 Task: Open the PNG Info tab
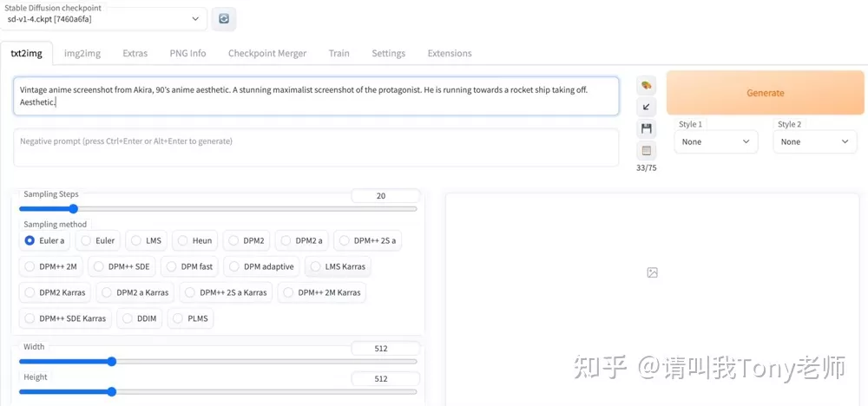[187, 53]
